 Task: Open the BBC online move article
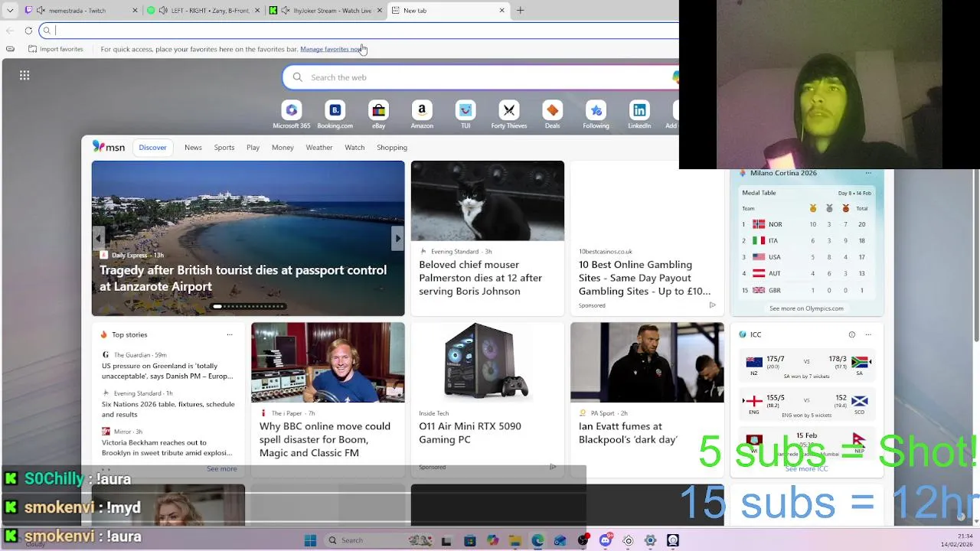pos(325,439)
